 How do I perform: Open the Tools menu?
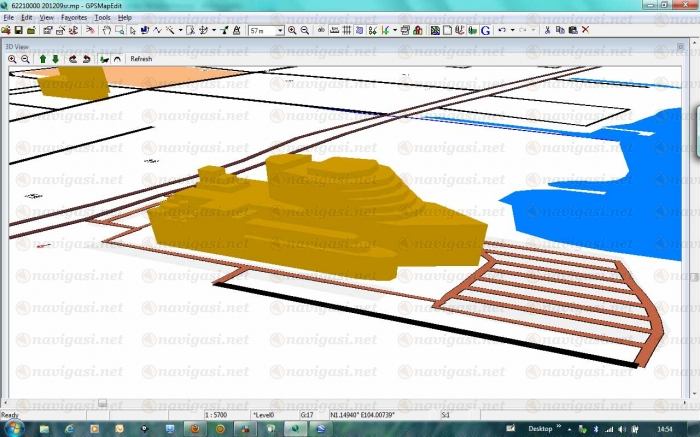pos(102,17)
